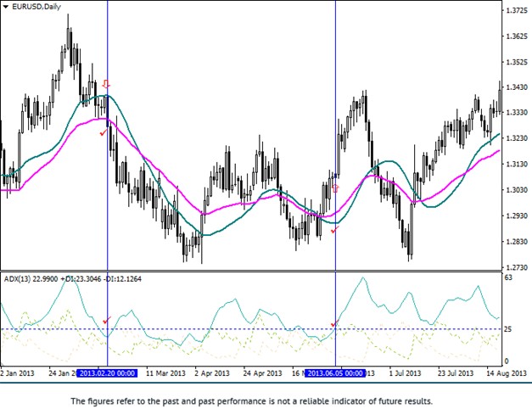
Task: Click the 2 Jan 2013 date label
Action: [x=17, y=373]
